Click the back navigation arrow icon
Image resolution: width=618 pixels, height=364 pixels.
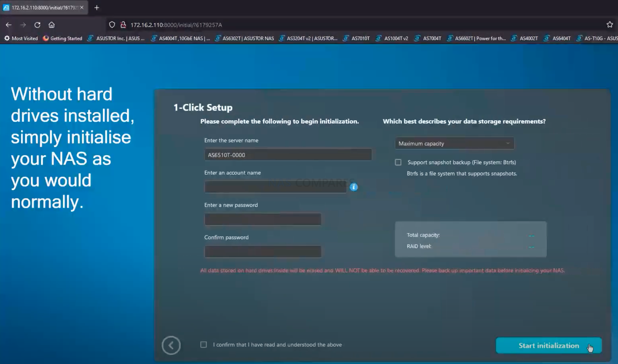(171, 344)
